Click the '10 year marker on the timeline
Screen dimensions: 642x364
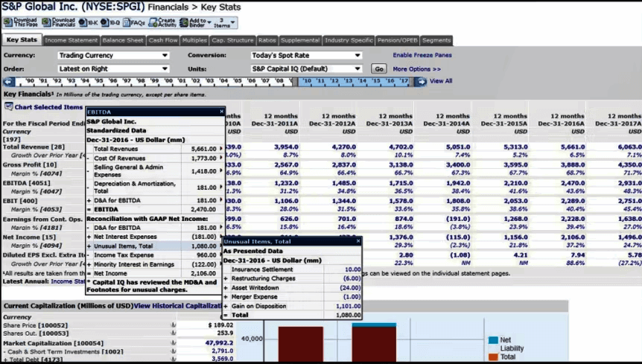(307, 80)
